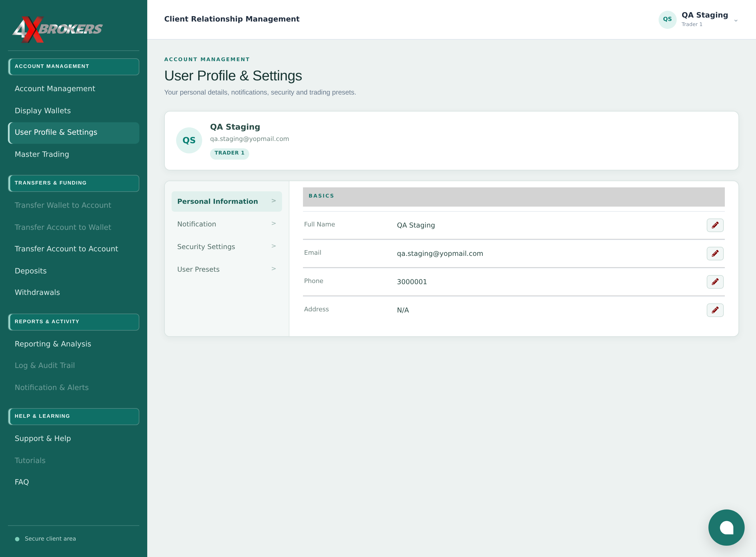
Task: Click the Trader 1 badge
Action: pyautogui.click(x=229, y=153)
